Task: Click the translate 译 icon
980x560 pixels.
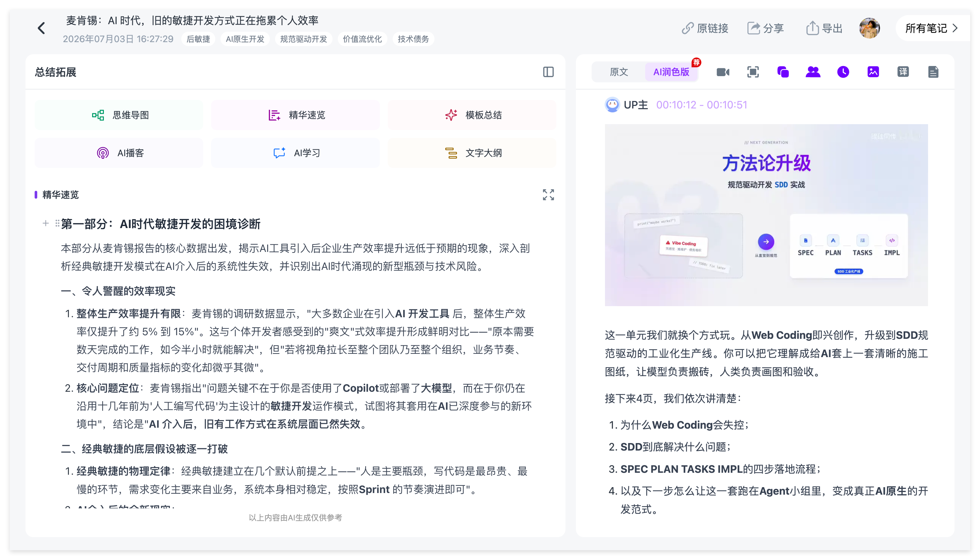Action: (903, 72)
